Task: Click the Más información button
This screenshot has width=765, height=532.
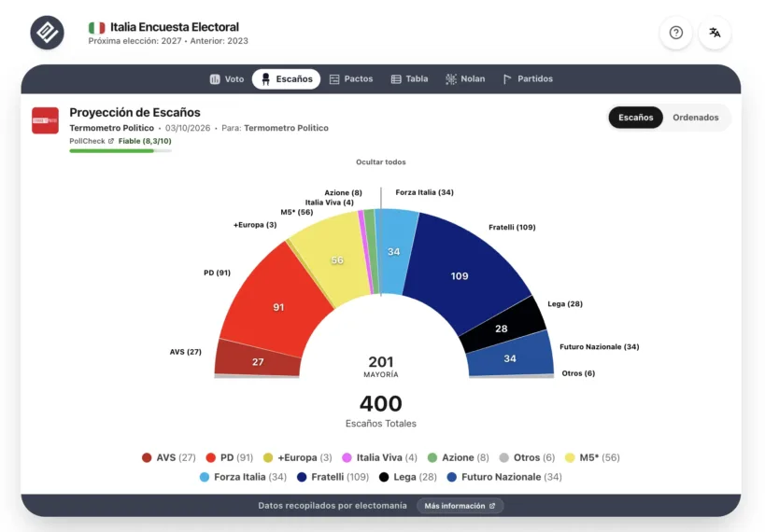Action: [x=460, y=506]
